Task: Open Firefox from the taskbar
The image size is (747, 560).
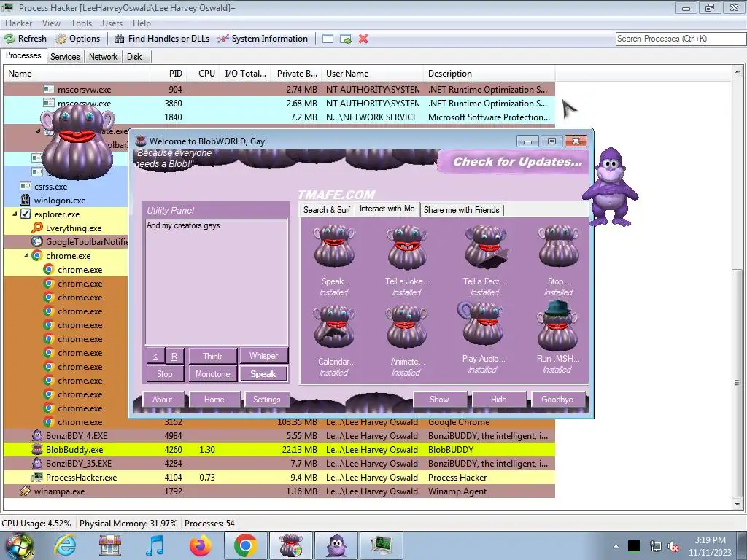Action: [x=200, y=545]
